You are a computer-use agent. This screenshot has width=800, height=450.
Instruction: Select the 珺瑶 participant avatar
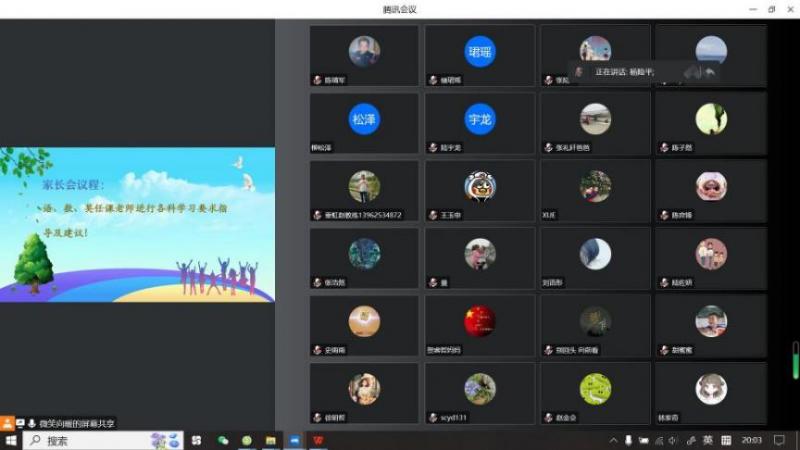(480, 52)
